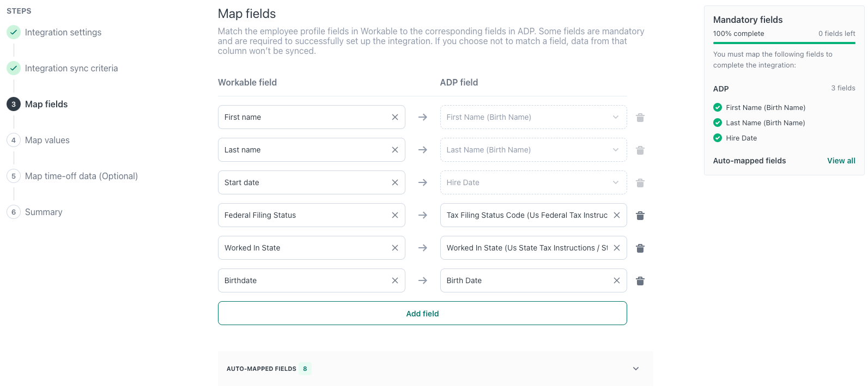Image resolution: width=868 pixels, height=391 pixels.
Task: Click the trash icon for Start date row
Action: pos(640,183)
